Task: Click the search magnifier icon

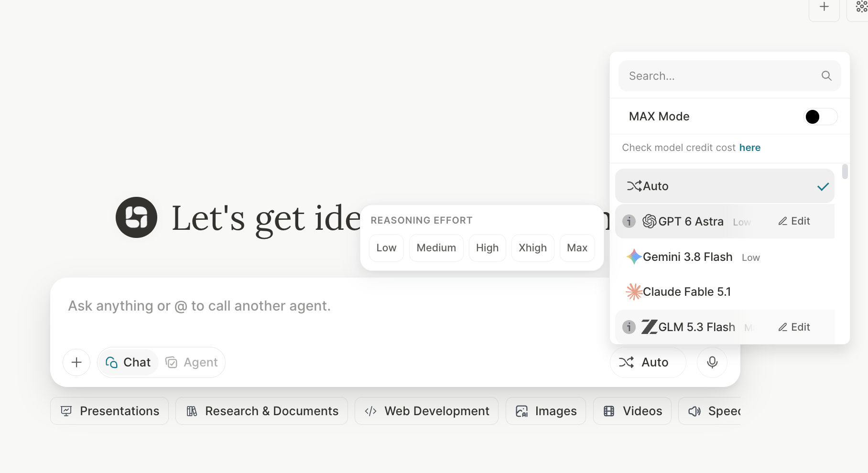Action: click(x=826, y=75)
